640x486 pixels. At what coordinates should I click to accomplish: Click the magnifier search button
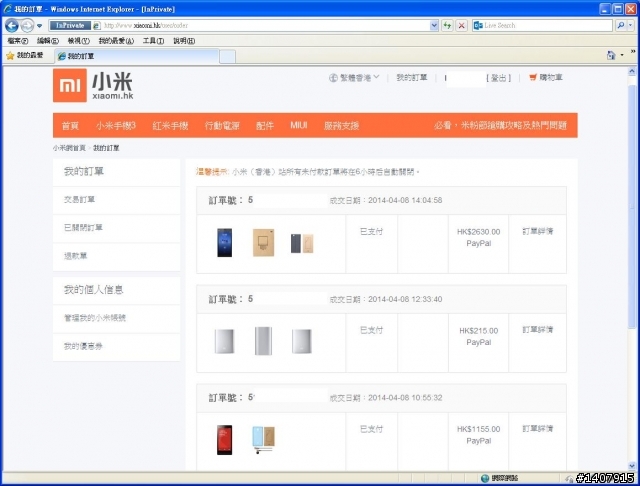tap(620, 25)
